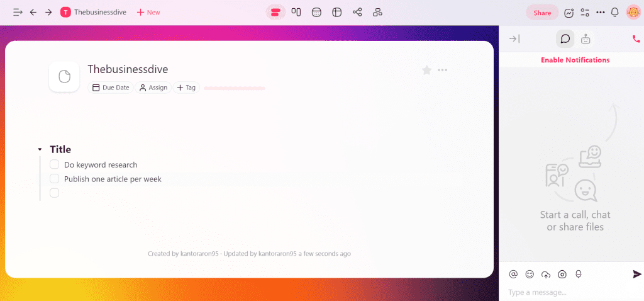
Task: Switch to the chat tab in sidebar
Action: pyautogui.click(x=565, y=39)
